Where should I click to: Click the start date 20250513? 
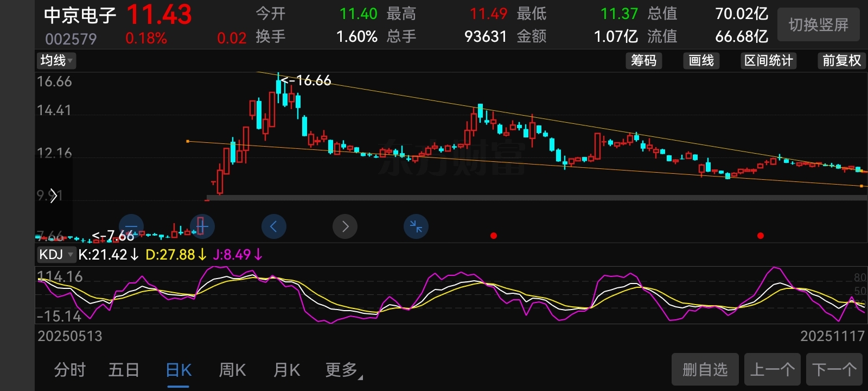(70, 336)
